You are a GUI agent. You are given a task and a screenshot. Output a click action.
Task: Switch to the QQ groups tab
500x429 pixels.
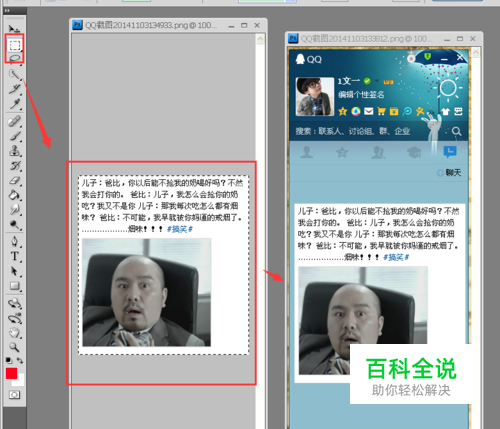pyautogui.click(x=378, y=152)
